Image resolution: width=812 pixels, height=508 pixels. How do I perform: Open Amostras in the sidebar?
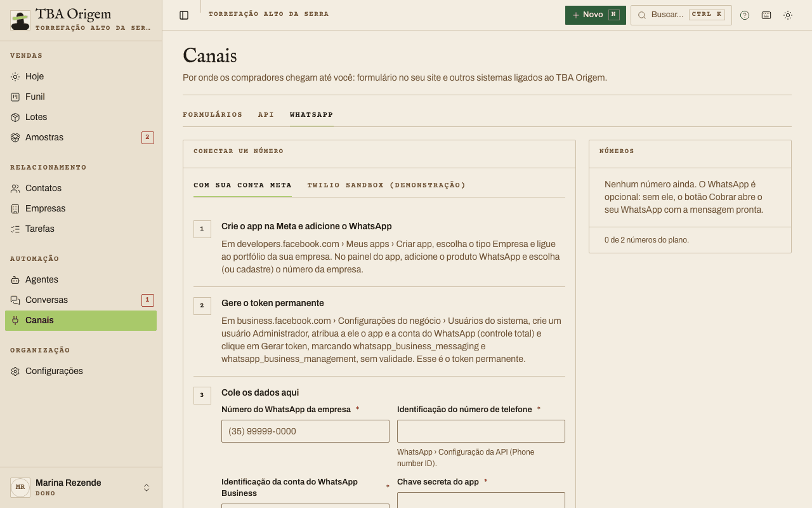pos(81,137)
